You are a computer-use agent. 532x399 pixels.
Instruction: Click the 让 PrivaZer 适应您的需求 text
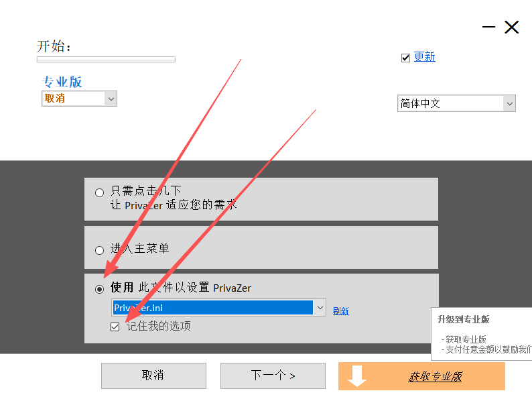coord(174,205)
